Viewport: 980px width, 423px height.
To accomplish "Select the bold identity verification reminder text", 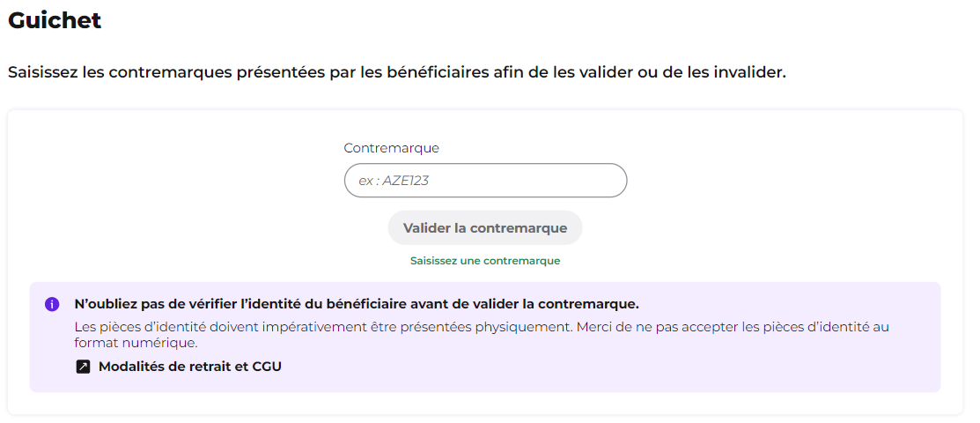I will 357,305.
